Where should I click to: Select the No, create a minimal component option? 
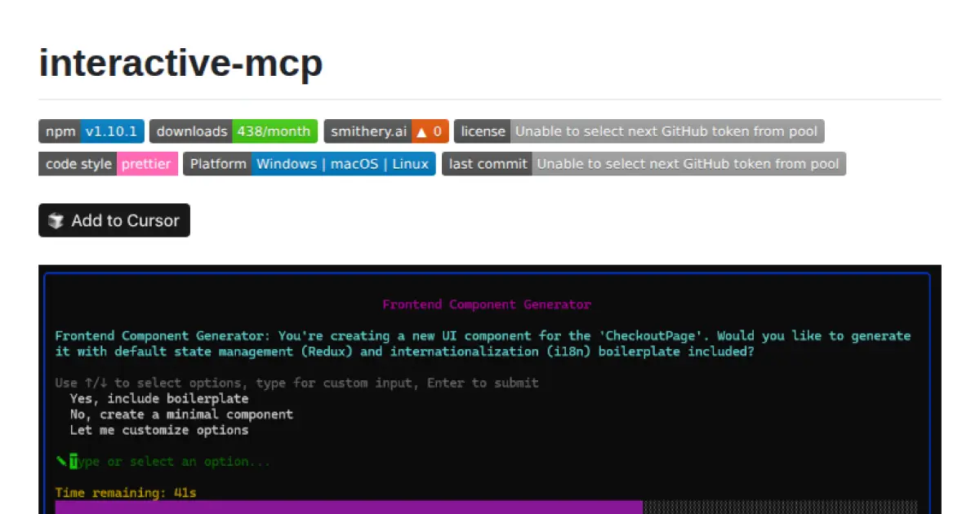180,414
